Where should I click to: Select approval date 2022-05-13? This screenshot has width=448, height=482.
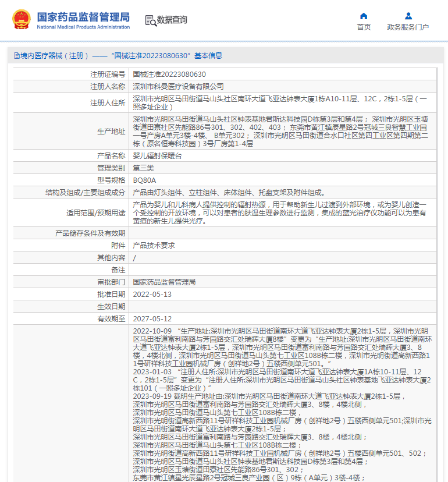152,295
